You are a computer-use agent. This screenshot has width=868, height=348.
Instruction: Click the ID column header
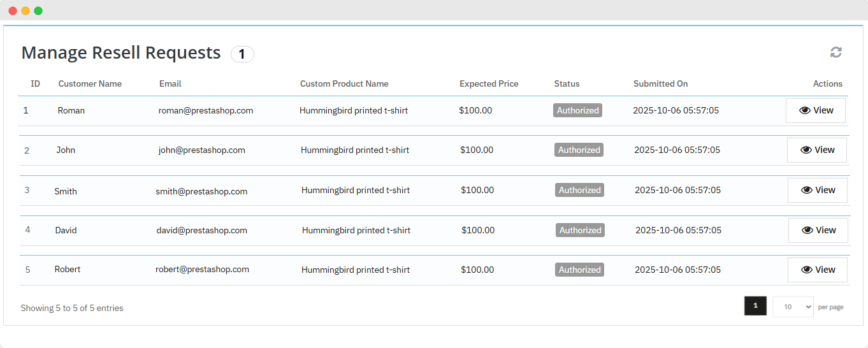(36, 83)
